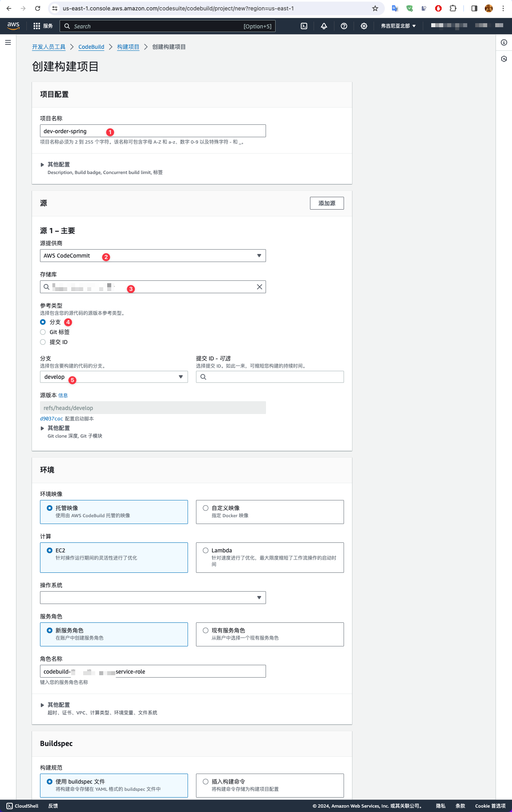The width and height of the screenshot is (512, 812).
Task: Open the info panel icon on right
Action: point(504,42)
